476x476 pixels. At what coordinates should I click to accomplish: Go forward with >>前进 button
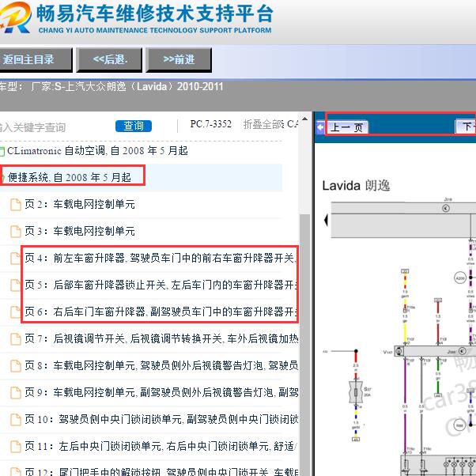(x=179, y=59)
